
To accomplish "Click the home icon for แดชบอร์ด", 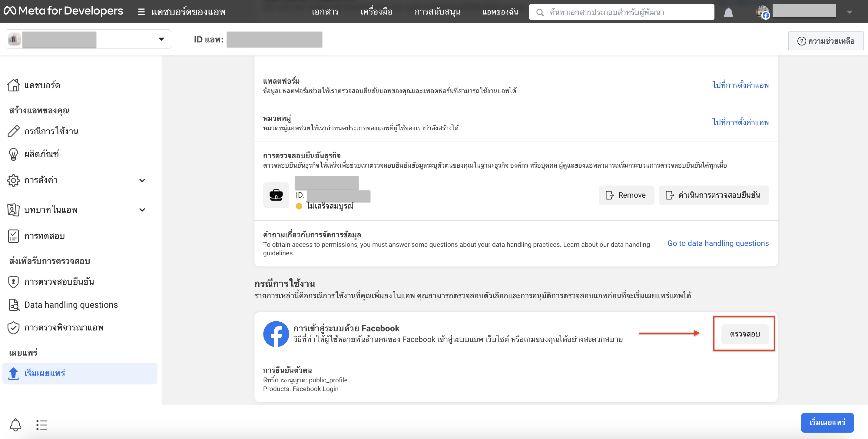I will click(14, 85).
